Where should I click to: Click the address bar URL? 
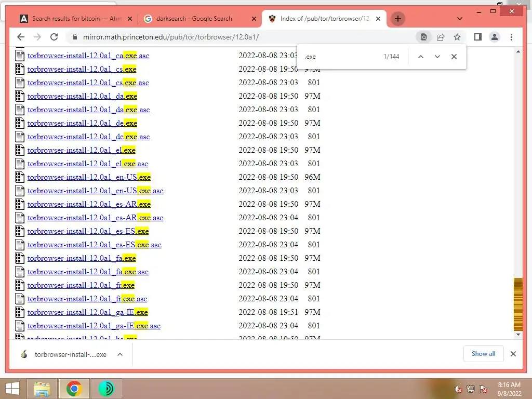tap(170, 37)
